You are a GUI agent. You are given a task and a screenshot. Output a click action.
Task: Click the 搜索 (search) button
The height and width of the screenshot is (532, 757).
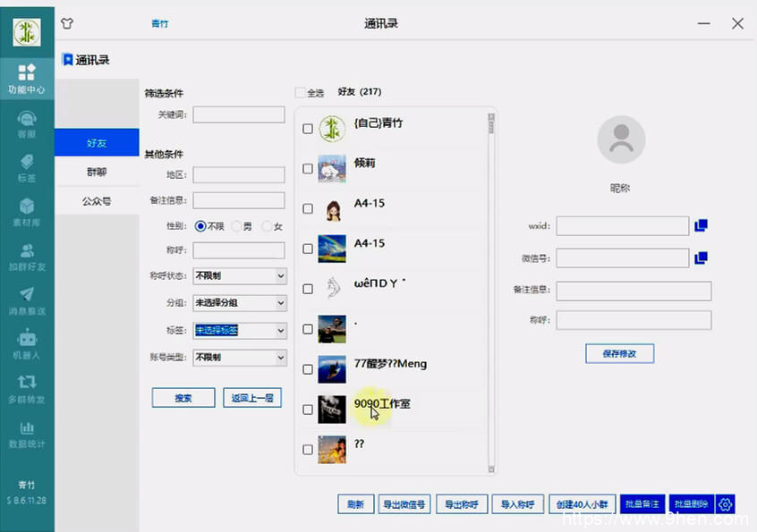(x=183, y=397)
